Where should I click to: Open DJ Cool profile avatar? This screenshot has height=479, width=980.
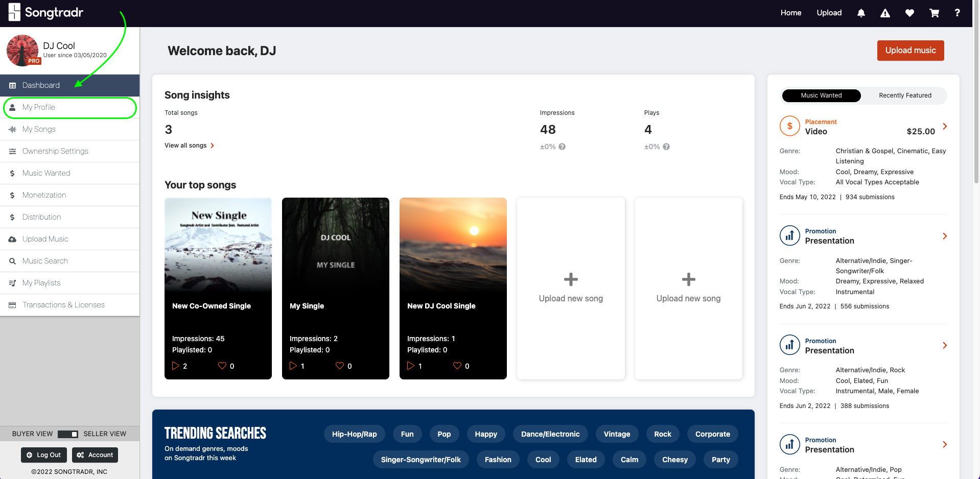(x=22, y=50)
